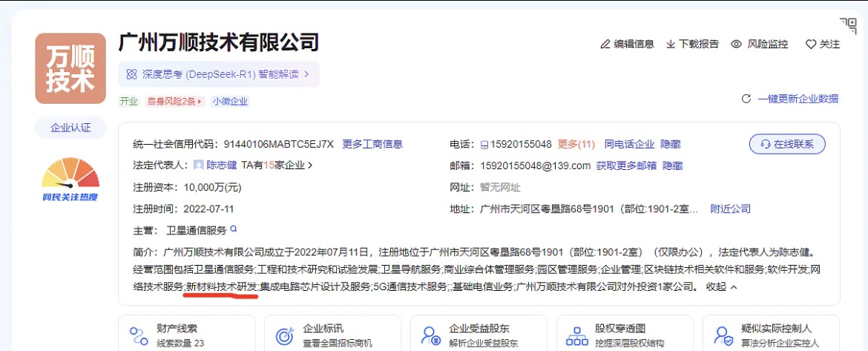The height and width of the screenshot is (351, 868).
Task: Click 一键更新企业数据 link
Action: pyautogui.click(x=798, y=99)
